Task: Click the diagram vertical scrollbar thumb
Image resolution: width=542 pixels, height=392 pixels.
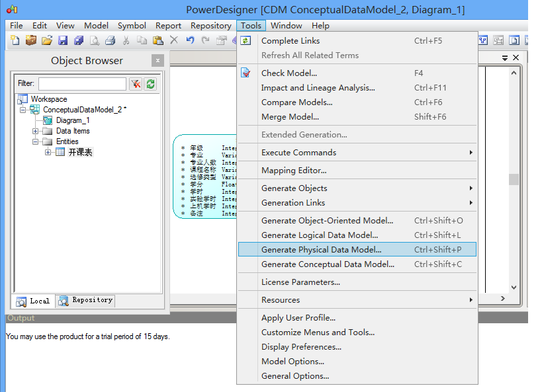Action: coord(514,179)
